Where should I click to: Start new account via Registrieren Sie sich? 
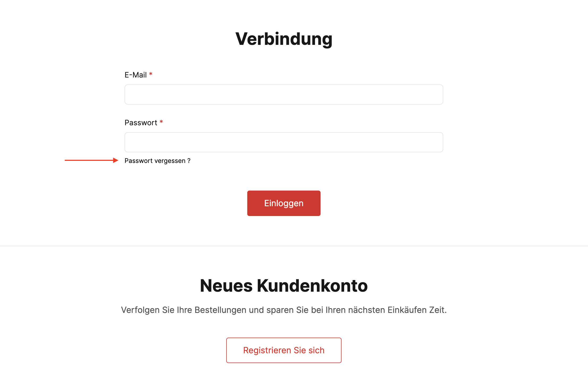coord(284,350)
